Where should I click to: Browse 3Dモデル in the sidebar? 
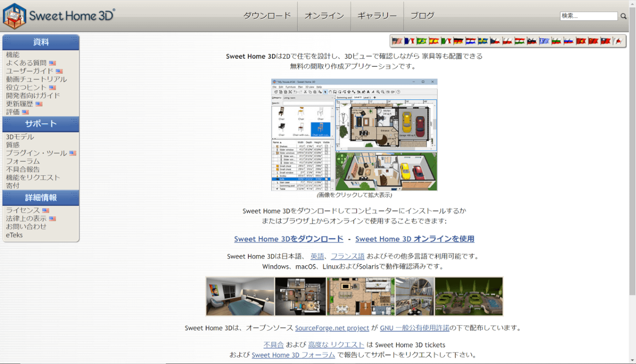point(20,137)
